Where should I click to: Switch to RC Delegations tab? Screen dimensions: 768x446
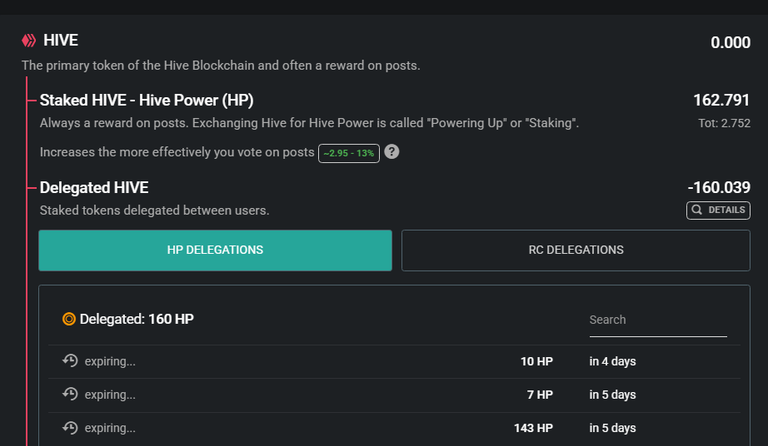tap(576, 250)
